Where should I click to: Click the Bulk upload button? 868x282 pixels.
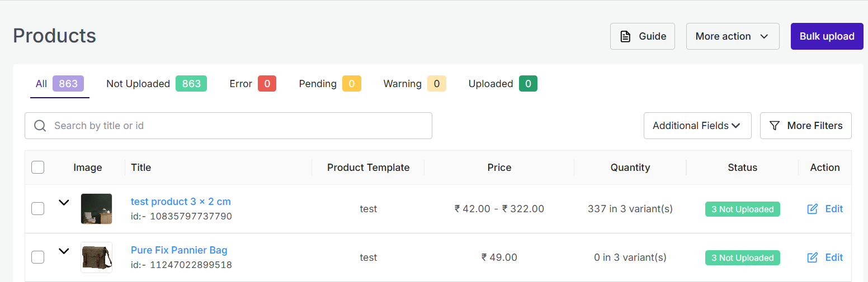pos(827,36)
